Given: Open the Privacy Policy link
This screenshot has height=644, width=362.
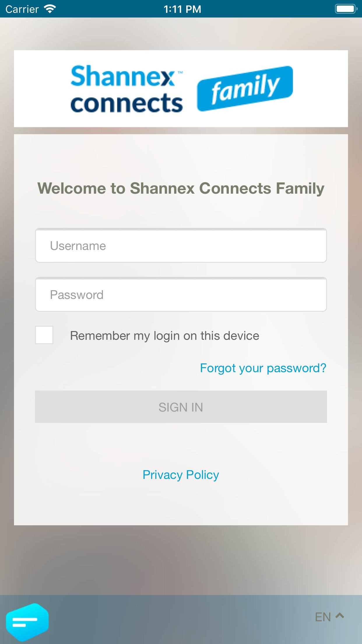Looking at the screenshot, I should click(x=181, y=475).
